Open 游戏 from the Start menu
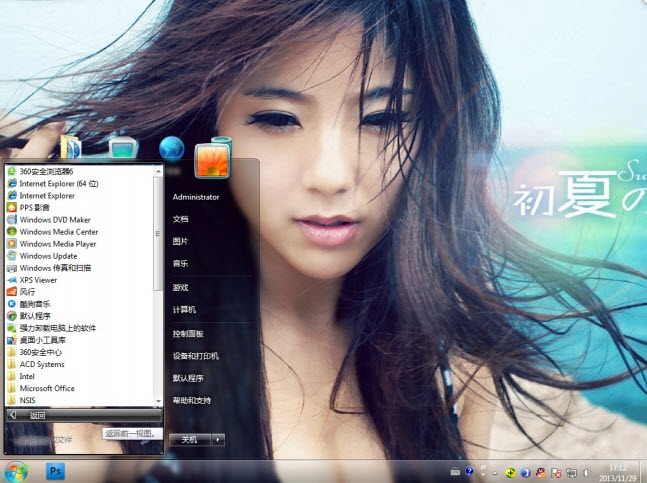Screen dimensions: 647x483 [x=180, y=287]
